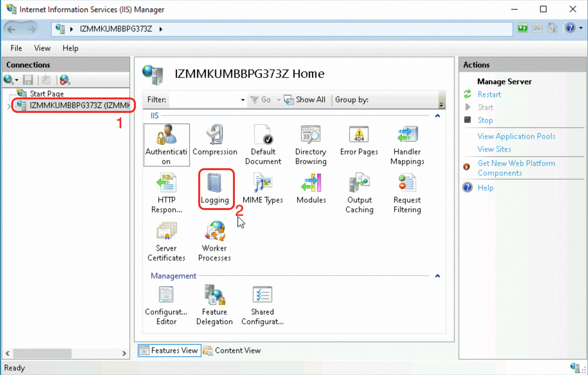Click View Application Pools link

pos(516,136)
